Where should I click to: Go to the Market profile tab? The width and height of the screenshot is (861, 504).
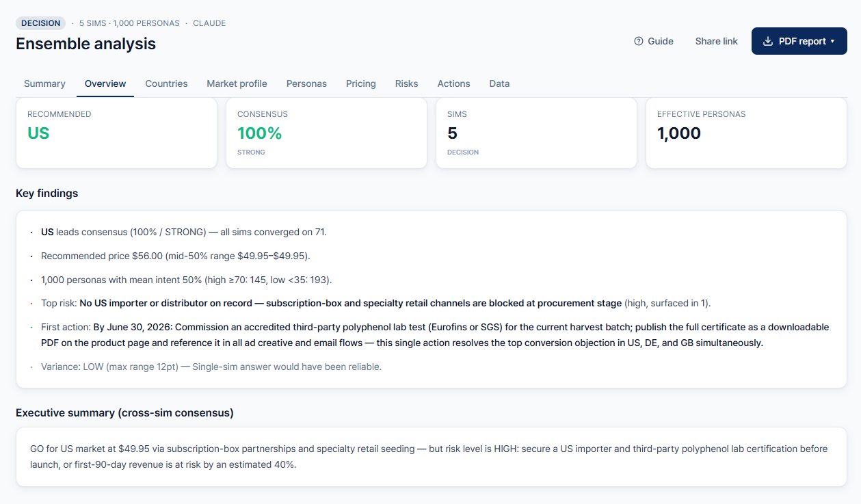[x=237, y=83]
